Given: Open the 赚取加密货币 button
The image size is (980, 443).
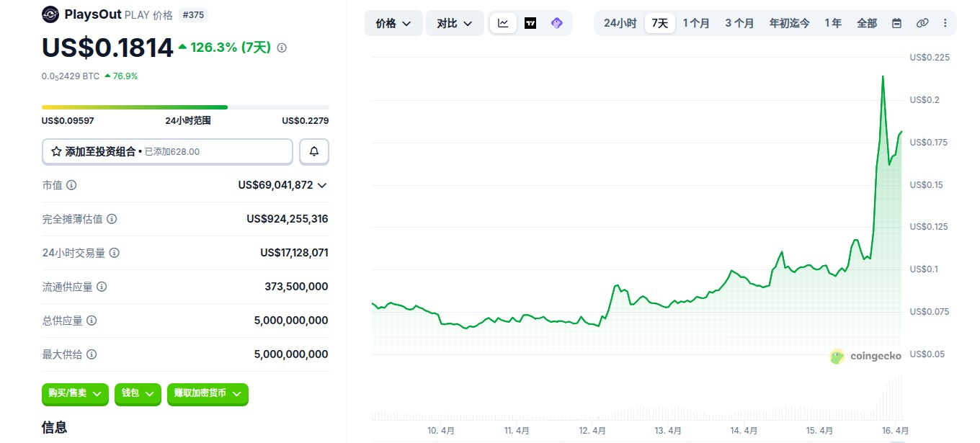Looking at the screenshot, I should (x=208, y=393).
